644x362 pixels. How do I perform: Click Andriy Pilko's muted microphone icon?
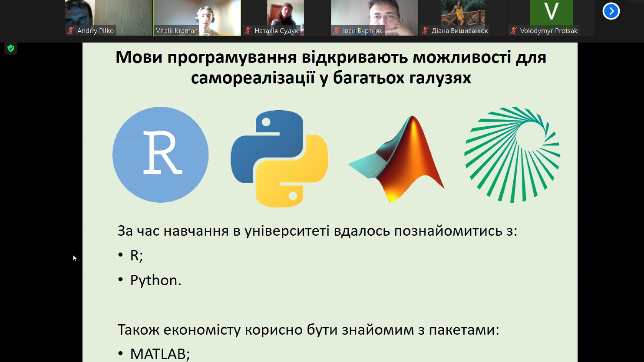click(x=71, y=31)
